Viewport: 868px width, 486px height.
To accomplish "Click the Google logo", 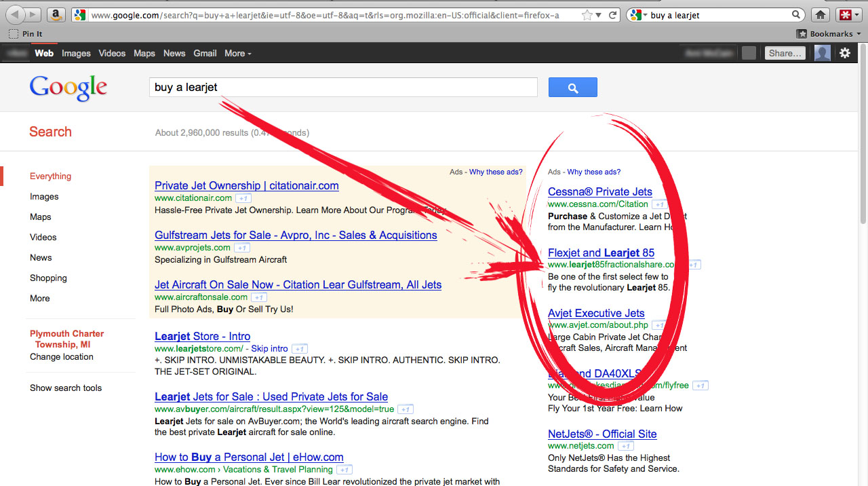I will coord(68,88).
